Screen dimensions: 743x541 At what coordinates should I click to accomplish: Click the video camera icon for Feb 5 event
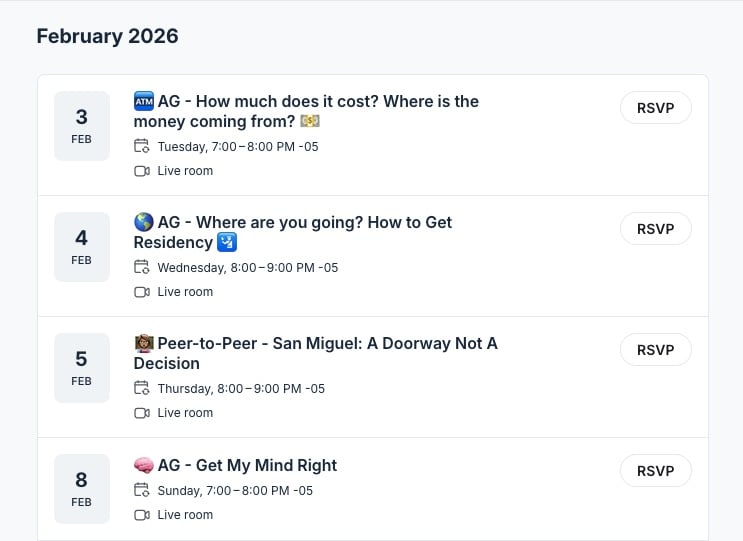[141, 413]
